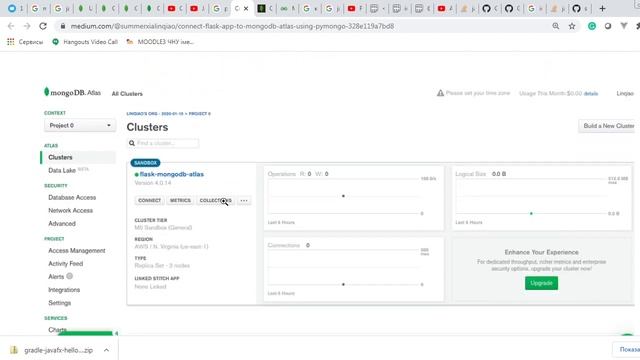This screenshot has width=640, height=360.
Task: Focus the Find a cluster search field
Action: (x=163, y=143)
